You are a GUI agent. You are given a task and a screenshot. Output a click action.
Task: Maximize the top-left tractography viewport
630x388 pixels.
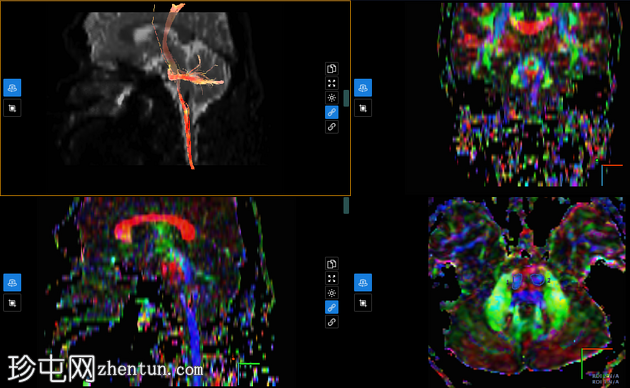coord(331,83)
